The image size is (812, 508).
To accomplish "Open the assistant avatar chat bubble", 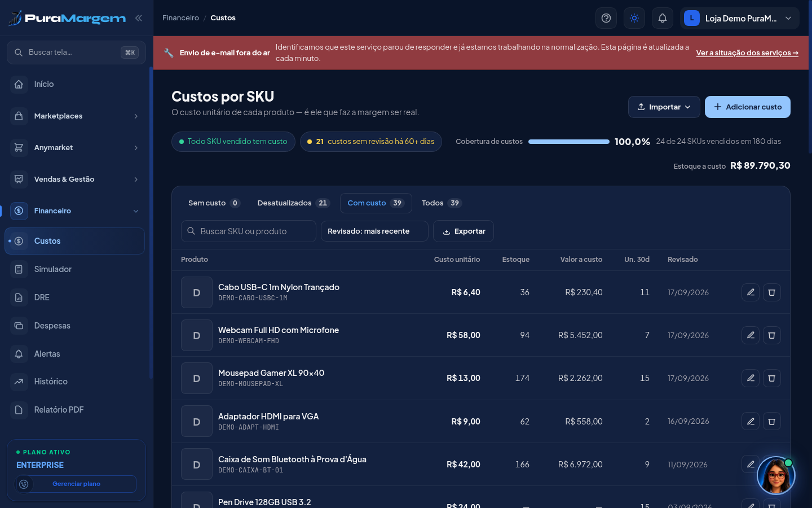I will (776, 475).
